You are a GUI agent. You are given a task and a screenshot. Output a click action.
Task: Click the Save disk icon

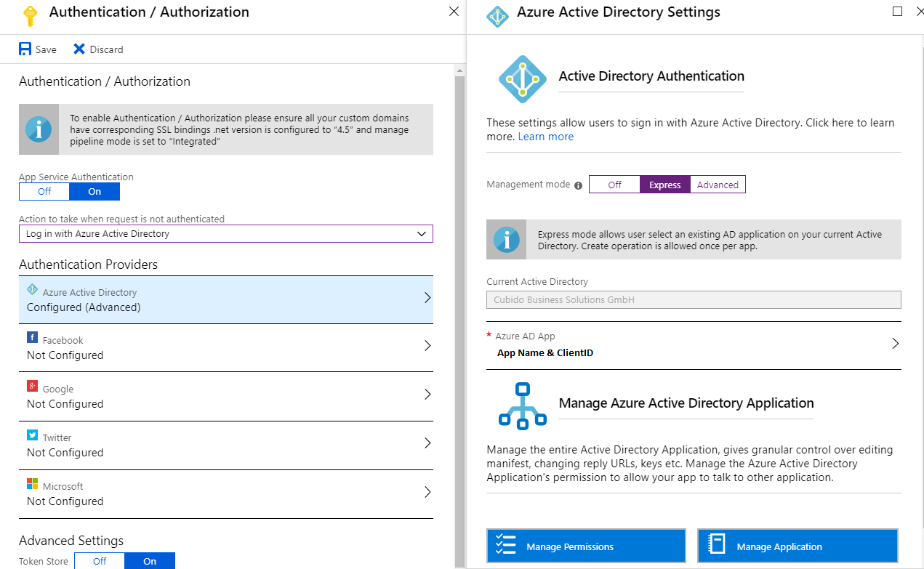[x=25, y=49]
